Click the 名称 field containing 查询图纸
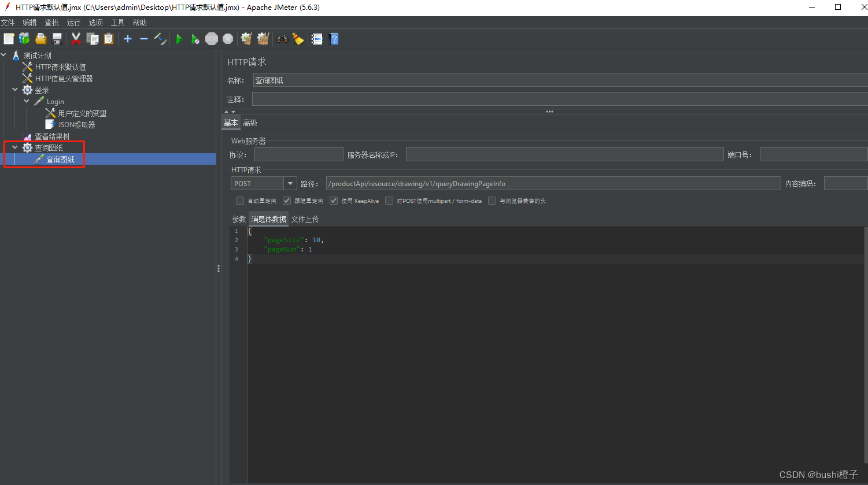Viewport: 868px width, 485px height. tap(560, 80)
